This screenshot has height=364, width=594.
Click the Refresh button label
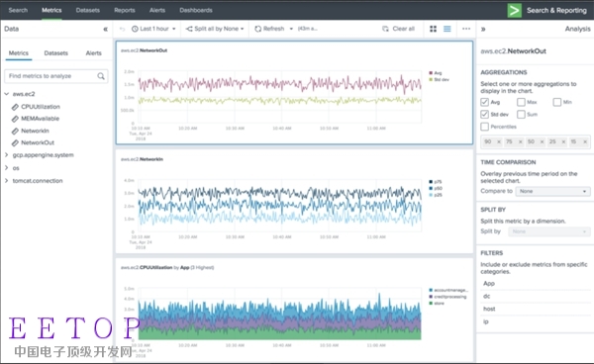click(274, 29)
